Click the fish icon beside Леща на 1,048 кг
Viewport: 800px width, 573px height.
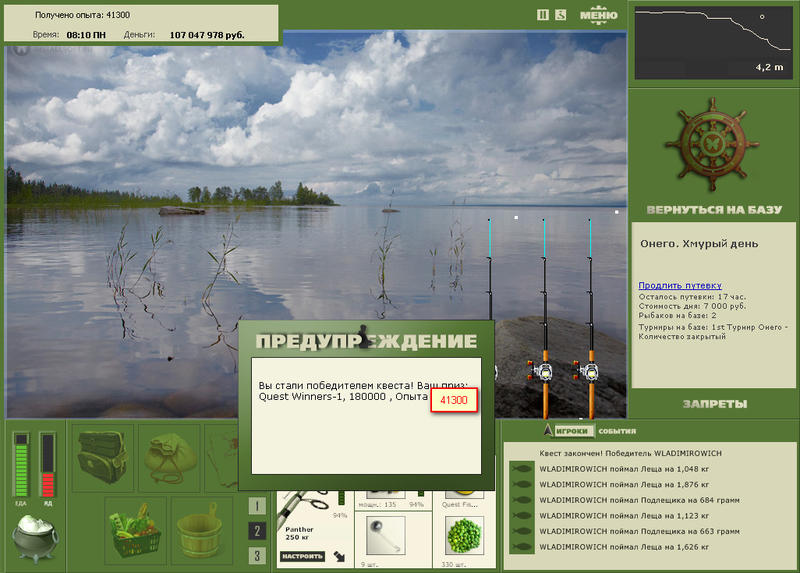click(x=522, y=469)
